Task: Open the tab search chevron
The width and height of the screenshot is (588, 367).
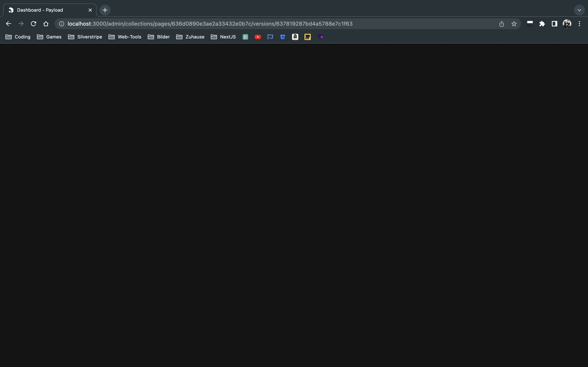Action: (x=579, y=10)
